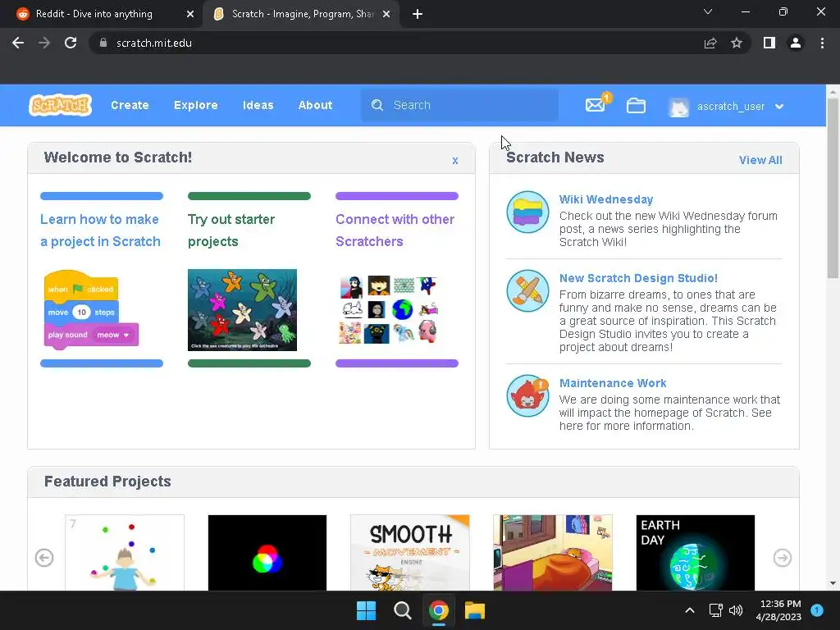
Task: Expand the ascratch_user account dropdown
Action: tap(779, 106)
